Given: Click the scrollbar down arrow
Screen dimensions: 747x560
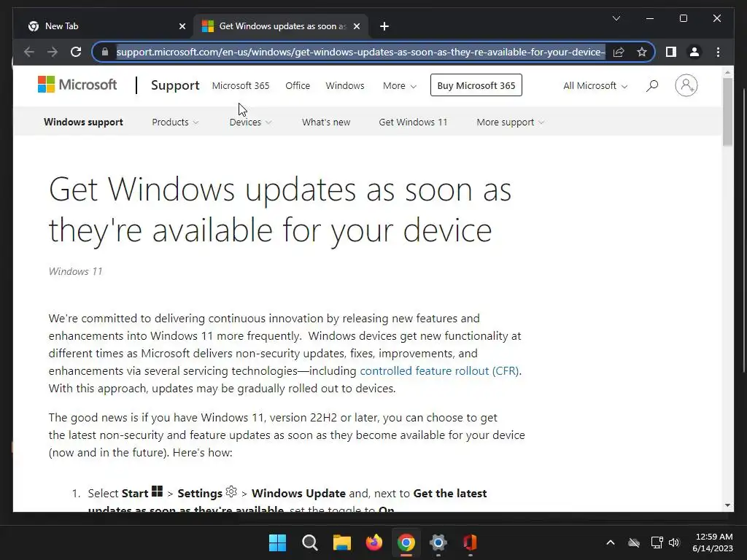Looking at the screenshot, I should point(727,505).
